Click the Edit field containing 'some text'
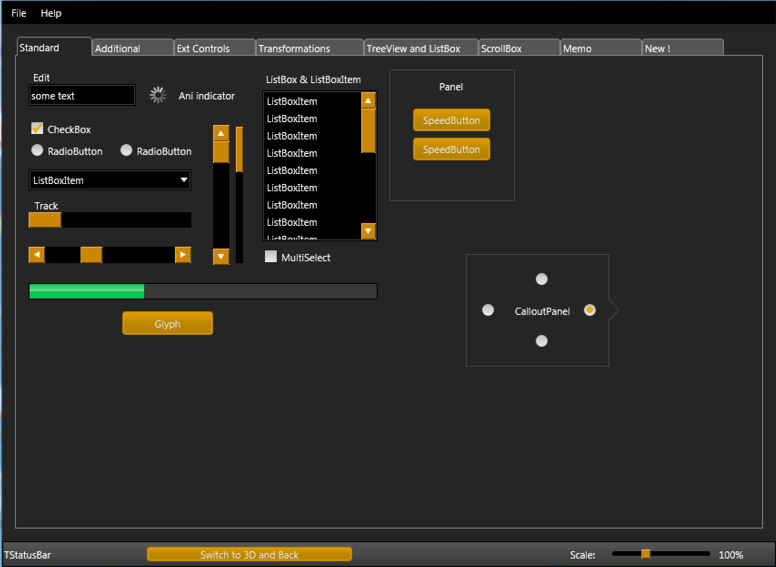Screen dimensions: 776x567 coord(82,95)
